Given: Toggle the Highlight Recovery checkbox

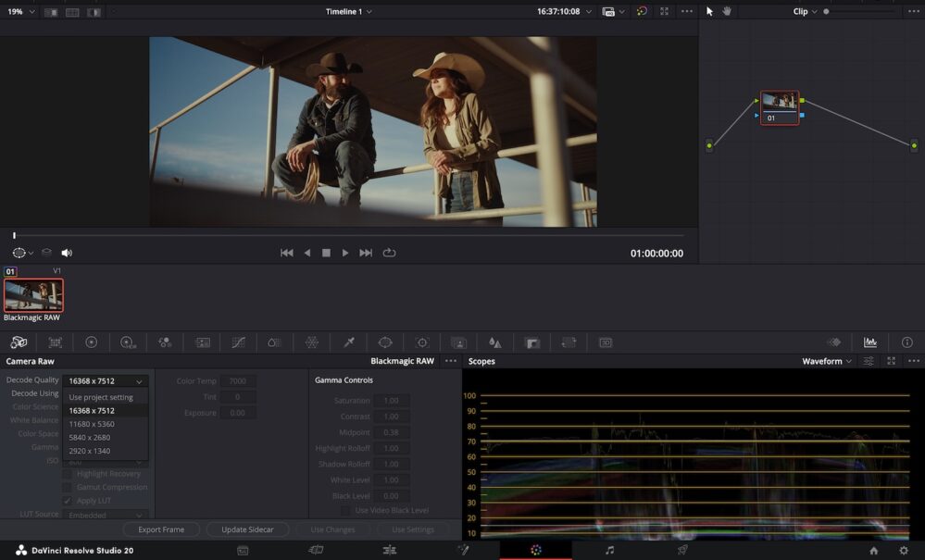Looking at the screenshot, I should pyautogui.click(x=68, y=474).
